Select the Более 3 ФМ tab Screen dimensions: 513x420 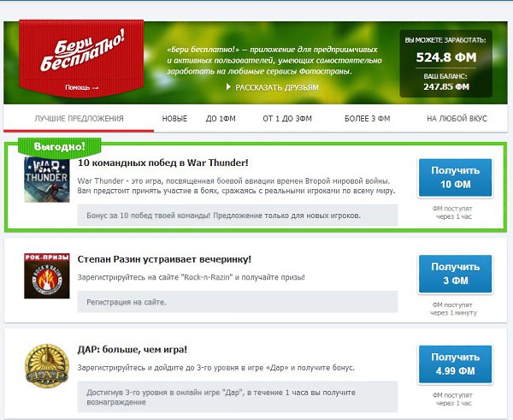point(368,119)
